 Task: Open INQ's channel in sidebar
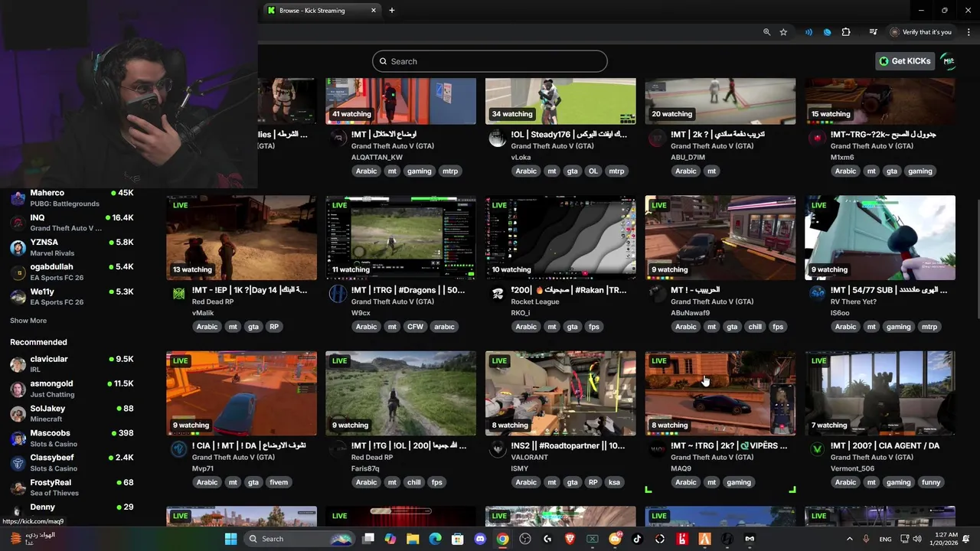[72, 223]
